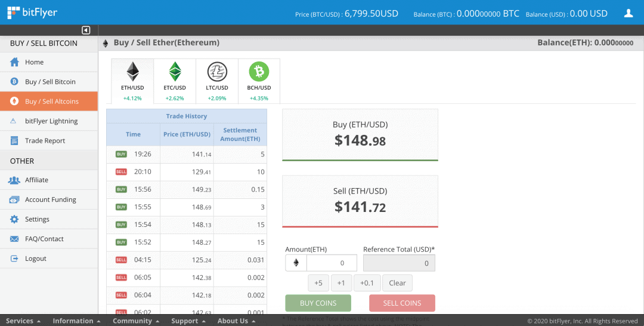Image resolution: width=644 pixels, height=326 pixels.
Task: Open Buy / Sell Altcoins in sidebar
Action: [49, 101]
